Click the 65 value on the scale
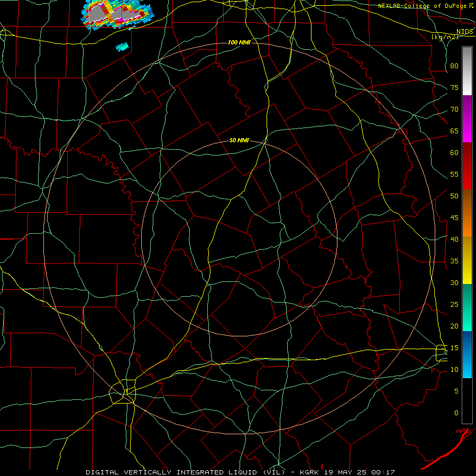The width and height of the screenshot is (476, 476). (454, 131)
